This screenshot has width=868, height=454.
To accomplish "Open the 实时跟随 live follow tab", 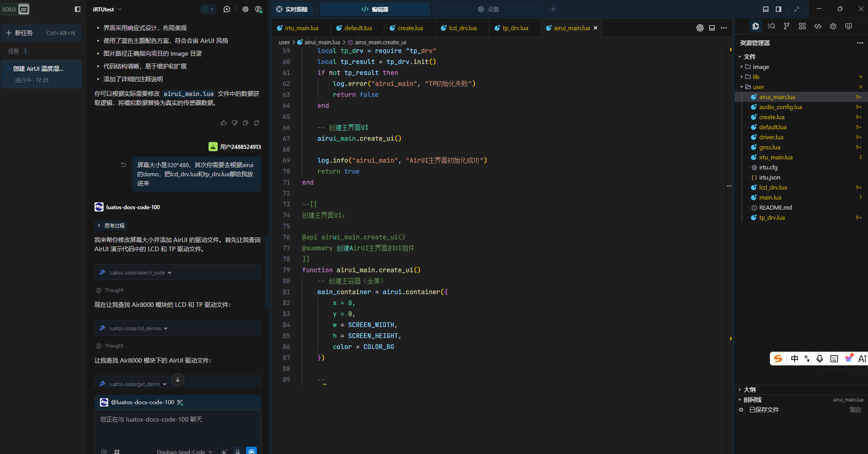I will click(x=292, y=9).
